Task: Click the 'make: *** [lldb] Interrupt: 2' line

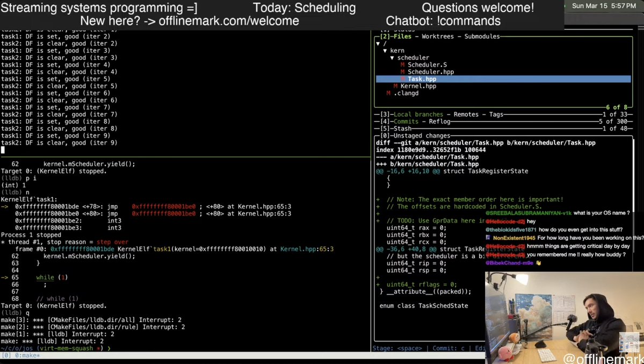Action: (52, 341)
